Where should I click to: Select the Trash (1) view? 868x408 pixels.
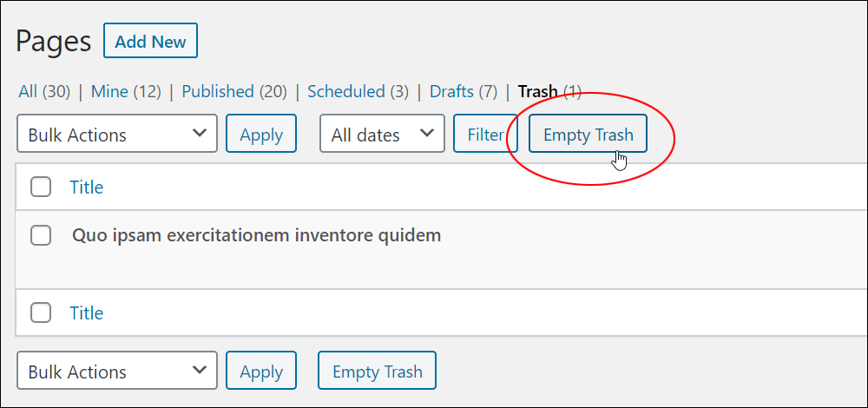click(549, 91)
